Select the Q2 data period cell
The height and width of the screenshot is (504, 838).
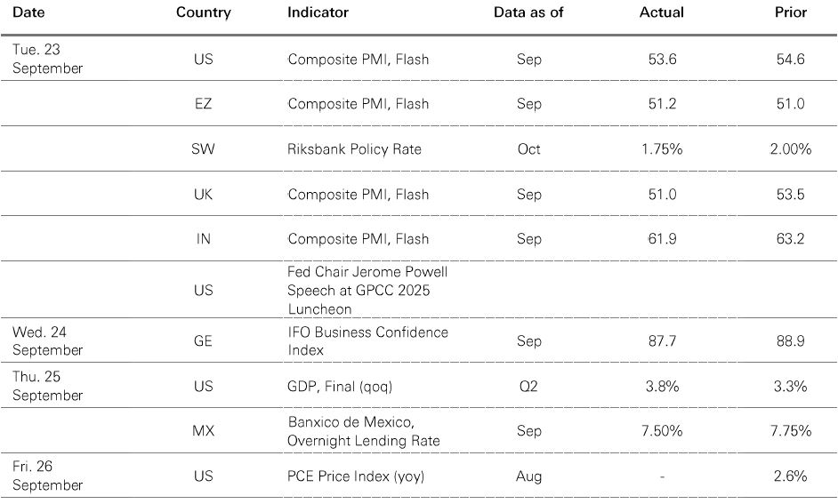pos(528,386)
